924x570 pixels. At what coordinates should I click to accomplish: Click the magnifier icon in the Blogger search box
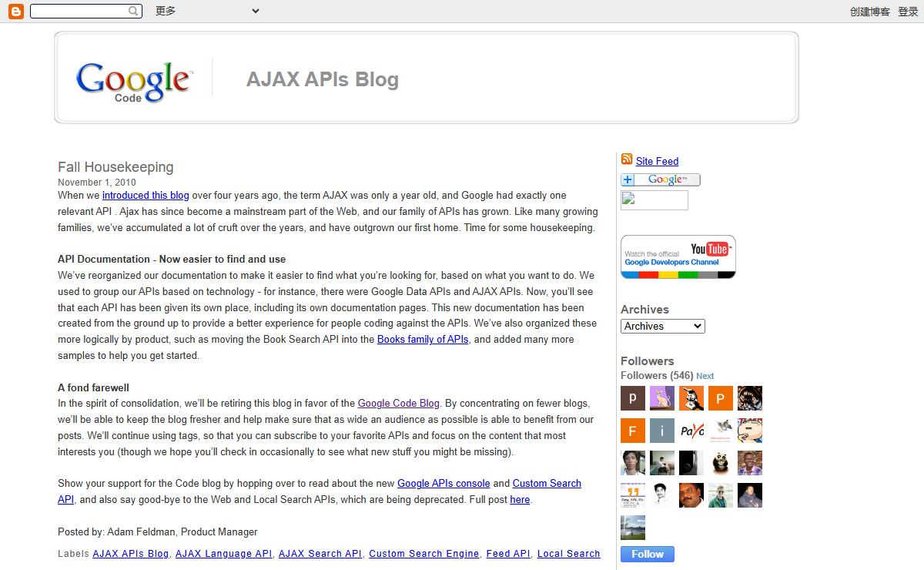(x=134, y=11)
